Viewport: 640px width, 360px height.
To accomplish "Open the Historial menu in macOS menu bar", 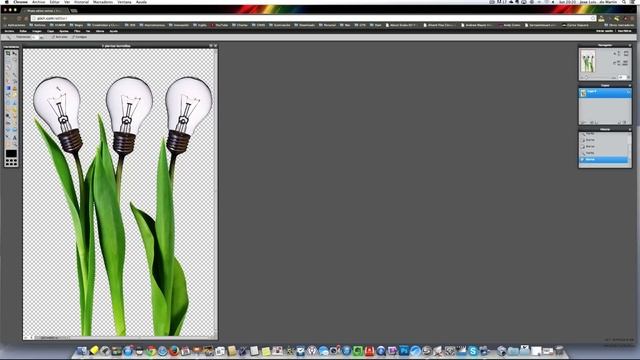I will click(81, 2).
